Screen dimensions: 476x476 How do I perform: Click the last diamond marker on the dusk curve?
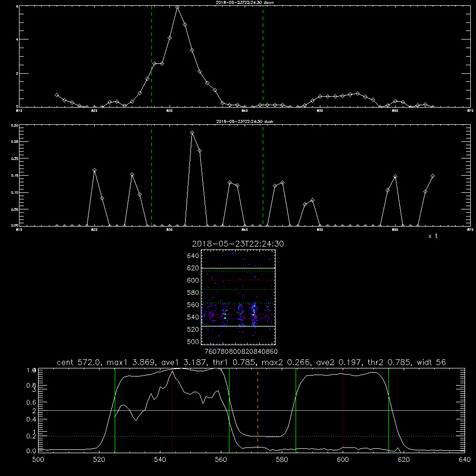(x=433, y=176)
